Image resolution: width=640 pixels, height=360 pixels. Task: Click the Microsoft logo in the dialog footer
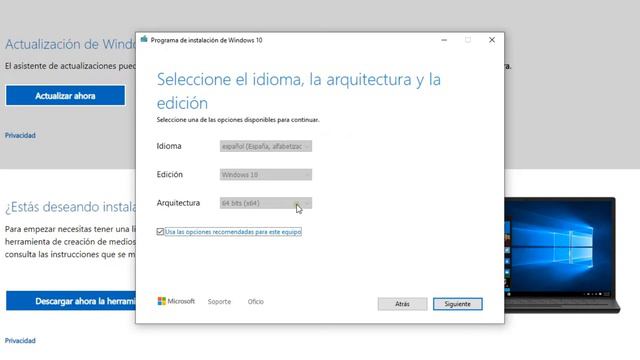click(176, 301)
